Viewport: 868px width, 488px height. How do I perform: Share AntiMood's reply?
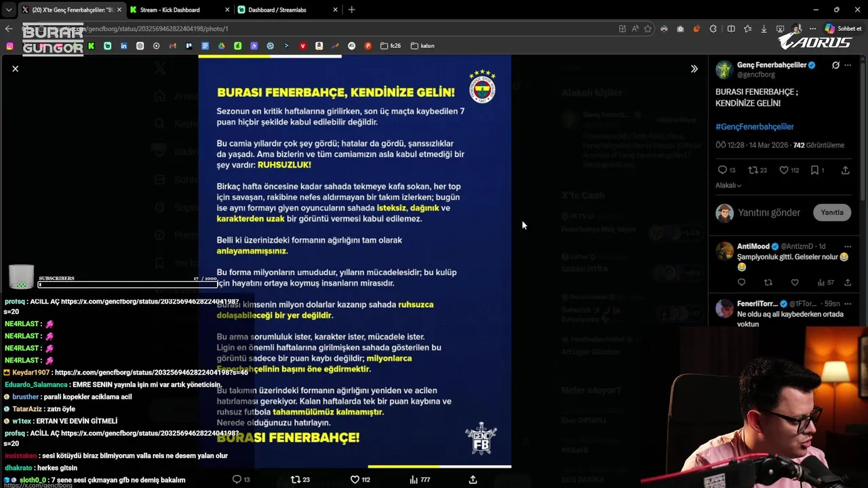tap(848, 282)
